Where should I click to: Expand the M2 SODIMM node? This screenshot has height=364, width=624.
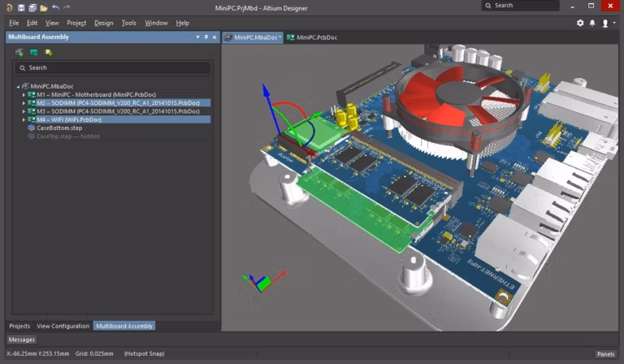(24, 103)
